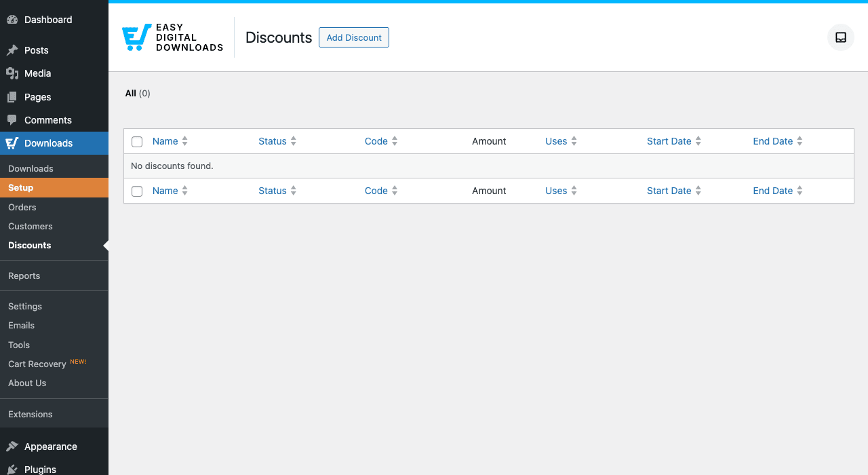Viewport: 868px width, 475px height.
Task: Click the Downloads cart icon in sidebar
Action: (12, 143)
